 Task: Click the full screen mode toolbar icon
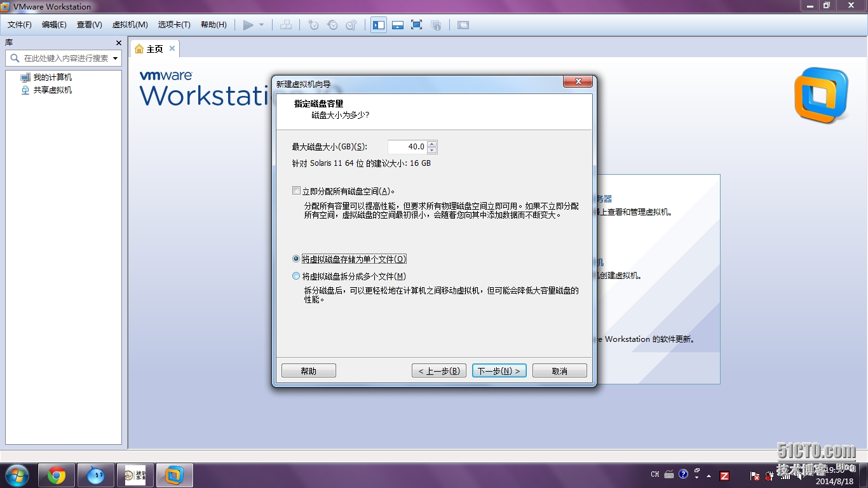pyautogui.click(x=416, y=25)
